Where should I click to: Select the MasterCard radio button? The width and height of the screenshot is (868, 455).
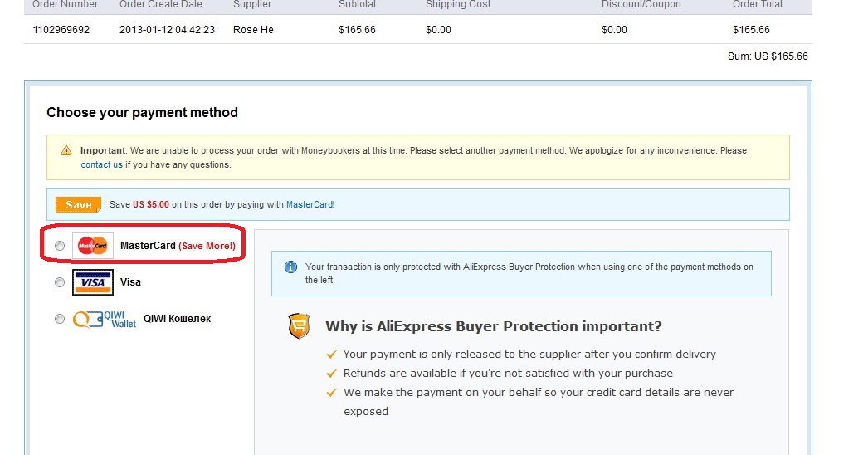click(x=60, y=246)
